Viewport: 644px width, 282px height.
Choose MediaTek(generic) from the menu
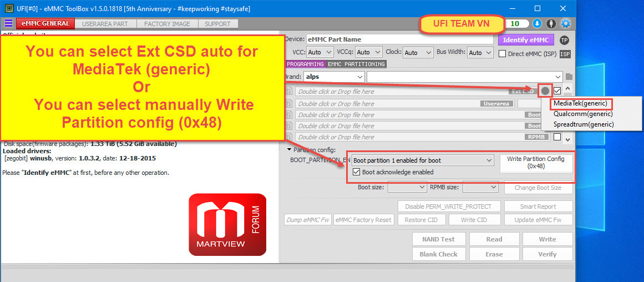580,103
